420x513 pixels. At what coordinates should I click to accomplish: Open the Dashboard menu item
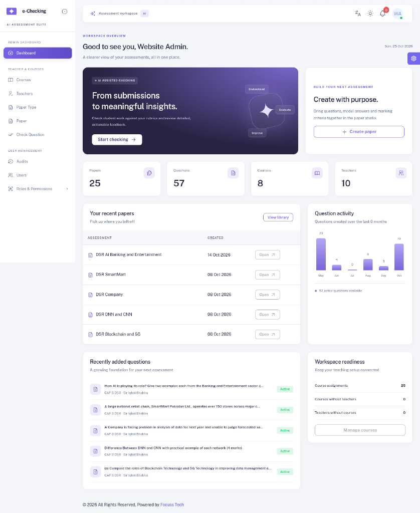point(38,53)
